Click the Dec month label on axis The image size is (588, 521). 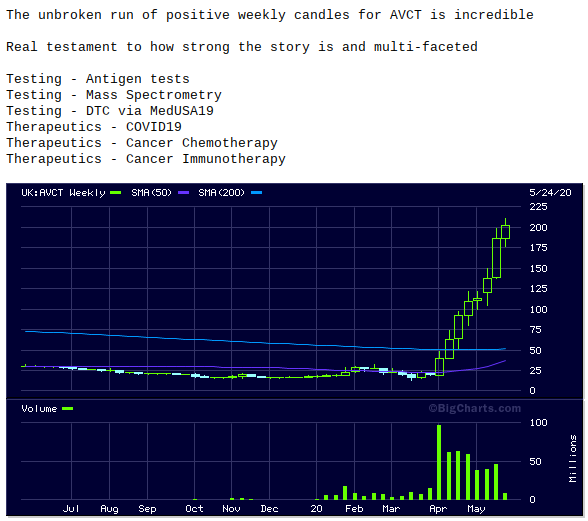point(269,509)
